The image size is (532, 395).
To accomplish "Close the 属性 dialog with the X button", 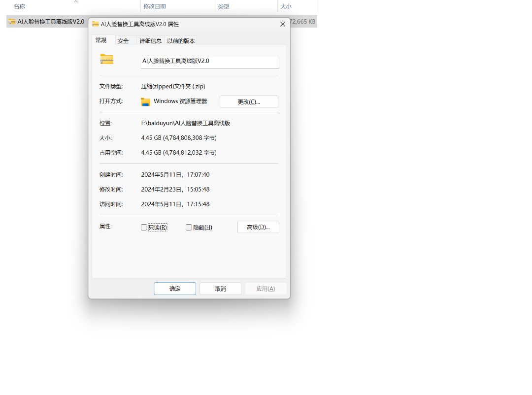I will point(282,24).
